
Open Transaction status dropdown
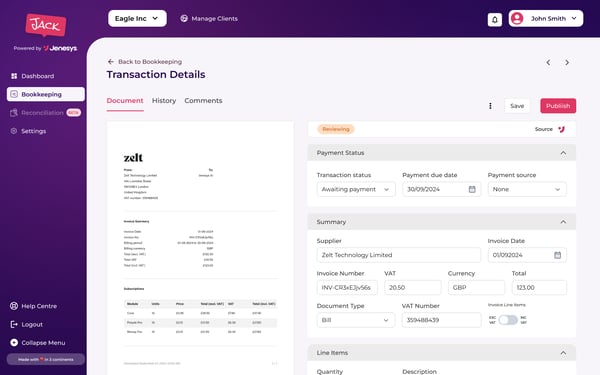point(356,189)
